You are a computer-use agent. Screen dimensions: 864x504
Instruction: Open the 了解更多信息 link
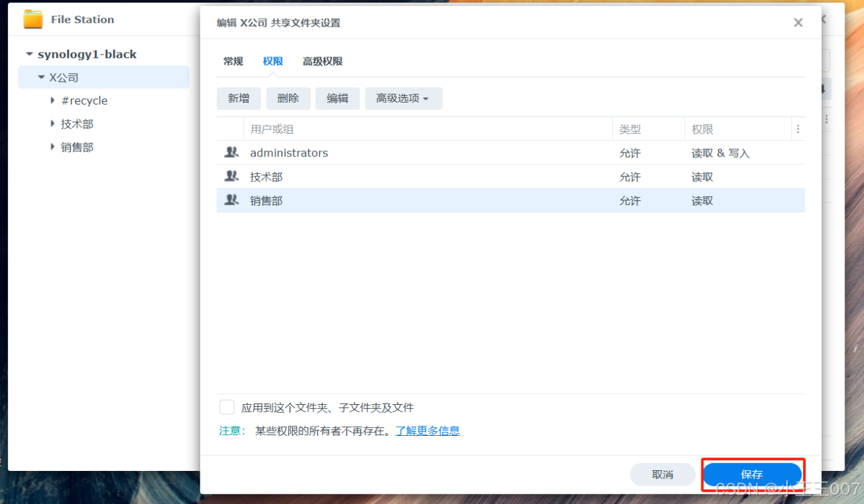(x=427, y=430)
